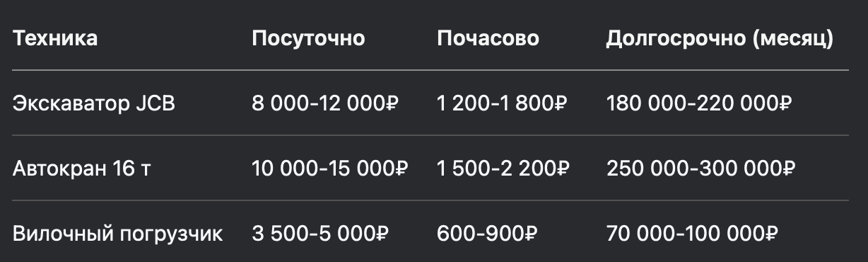This screenshot has height=262, width=868.
Task: Click the ruble sign after 300 000
Action: (x=789, y=169)
